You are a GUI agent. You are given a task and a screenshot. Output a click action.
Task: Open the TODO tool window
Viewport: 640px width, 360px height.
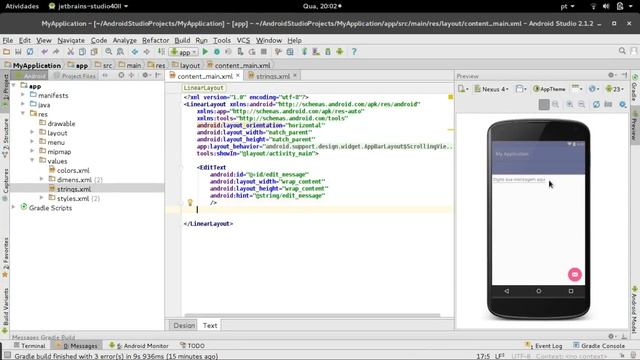coord(192,346)
